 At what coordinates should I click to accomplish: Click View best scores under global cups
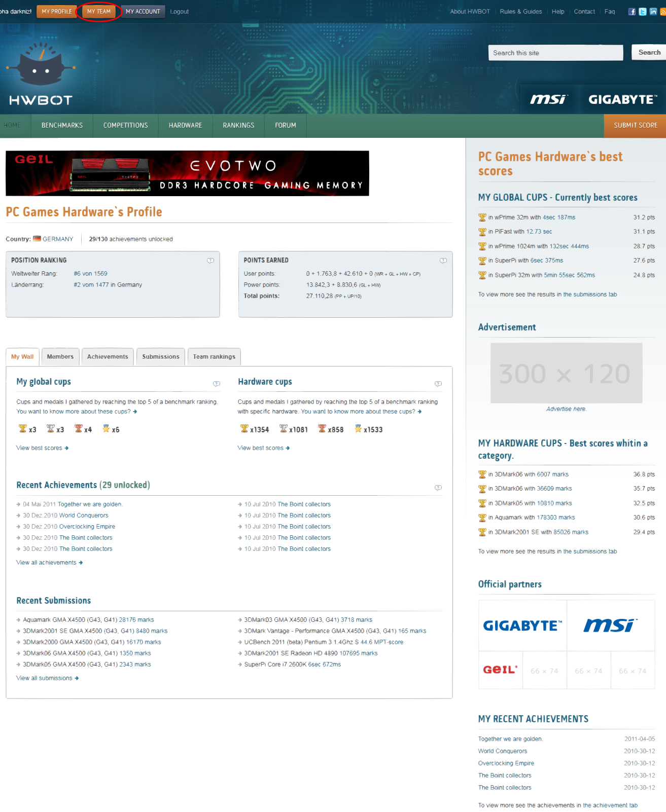pyautogui.click(x=42, y=448)
